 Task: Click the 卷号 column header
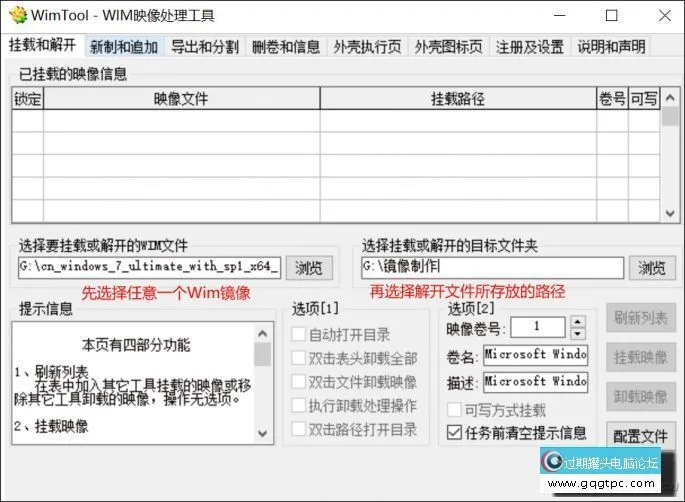click(612, 99)
